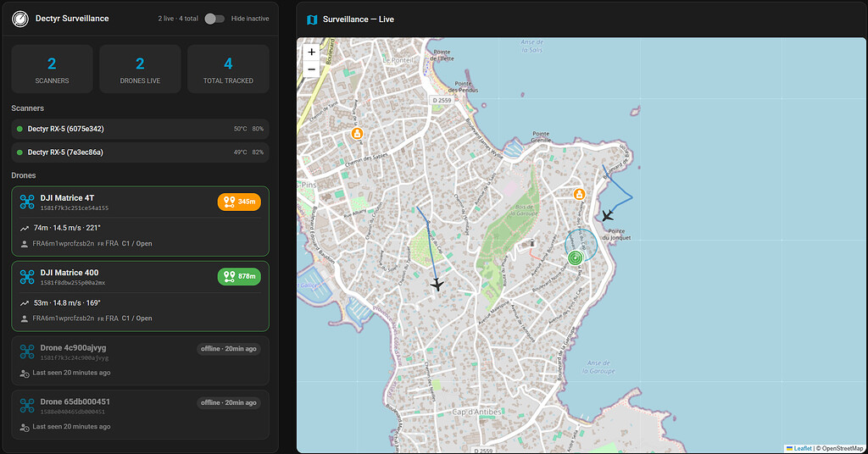
Task: Click last-seen clock icon for Drone 65db000451
Action: [x=25, y=427]
